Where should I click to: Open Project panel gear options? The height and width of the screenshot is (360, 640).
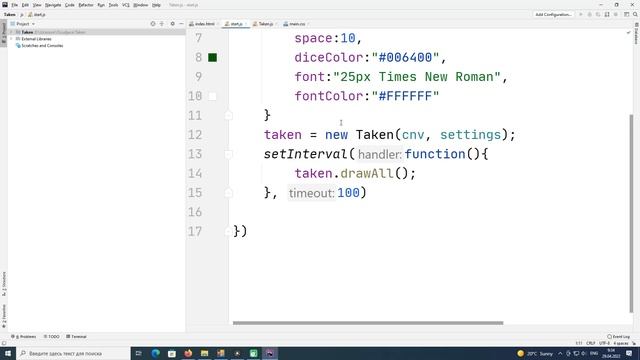tap(172, 24)
